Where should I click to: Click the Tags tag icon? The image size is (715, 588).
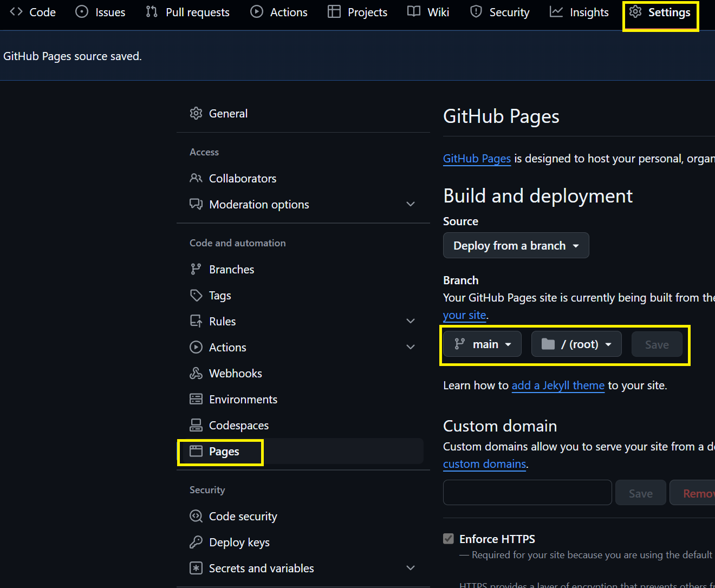click(196, 295)
